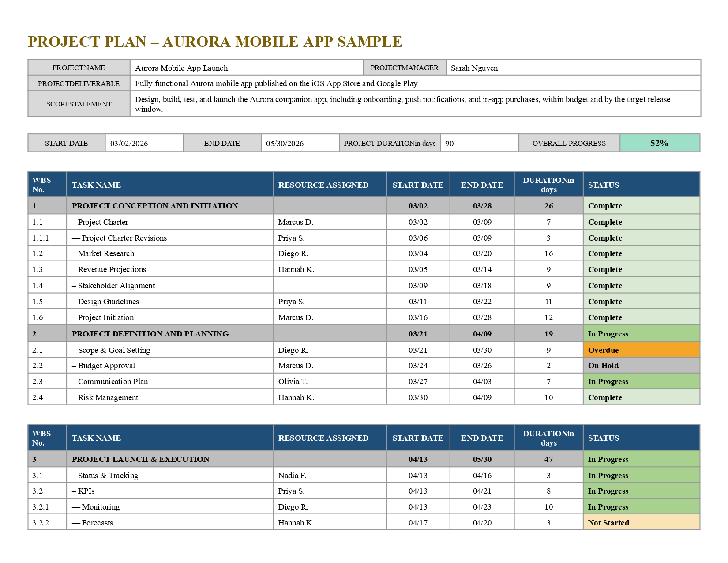Select the '– Risk Management' task
Screen dimensions: 728x563
pos(105,397)
